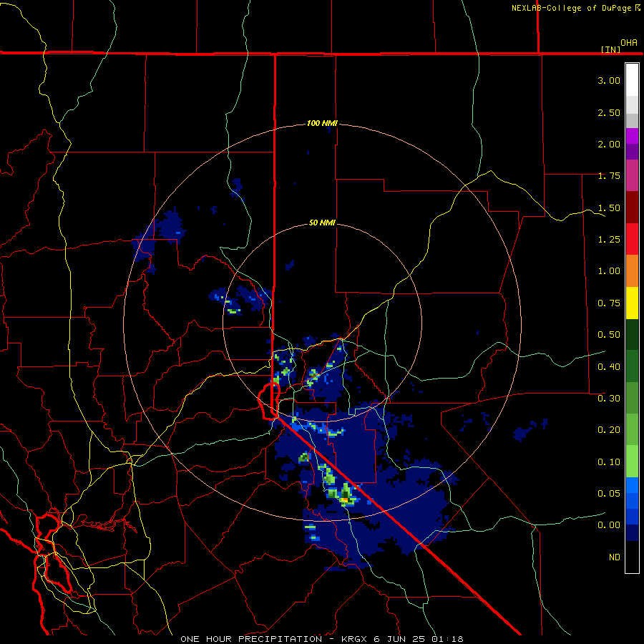Click the dark red 1.50 legend band
Screen dimensions: 644x644
click(632, 208)
